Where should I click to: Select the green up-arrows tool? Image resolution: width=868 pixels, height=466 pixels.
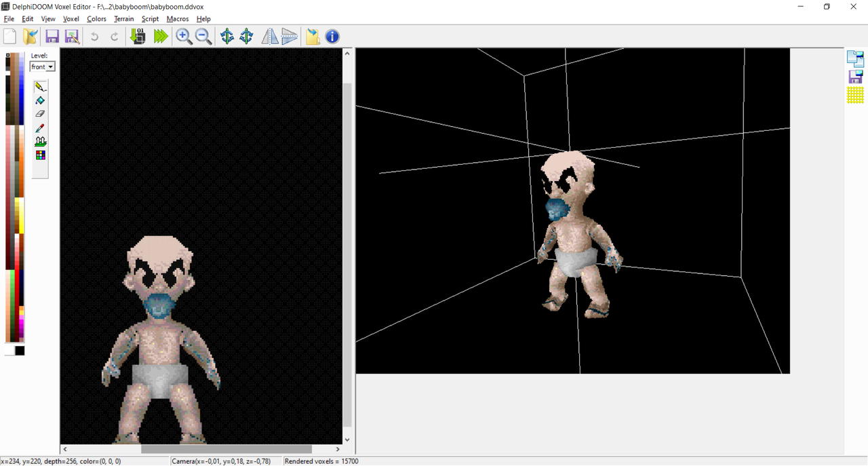click(x=40, y=142)
